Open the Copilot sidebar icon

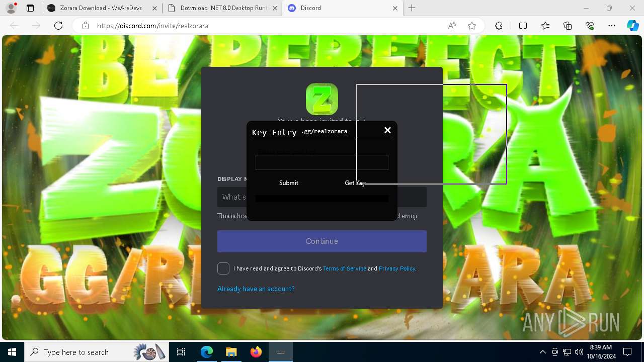point(633,26)
